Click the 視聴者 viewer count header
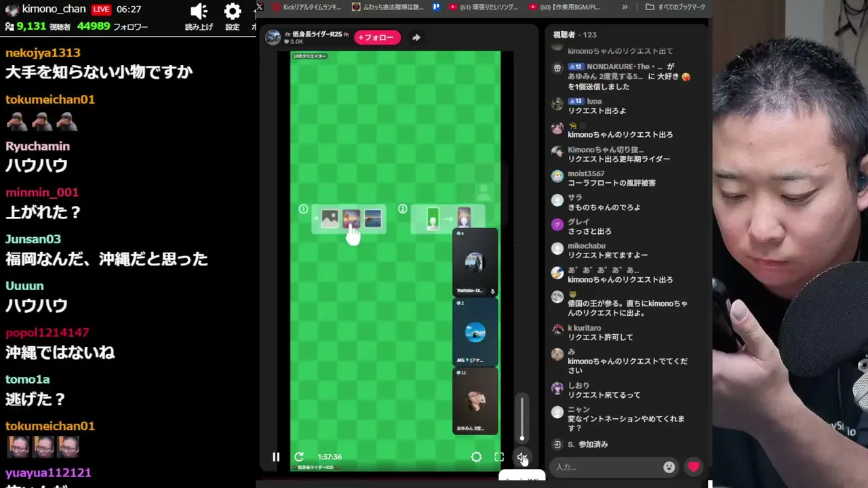The width and height of the screenshot is (868, 488). pos(575,35)
